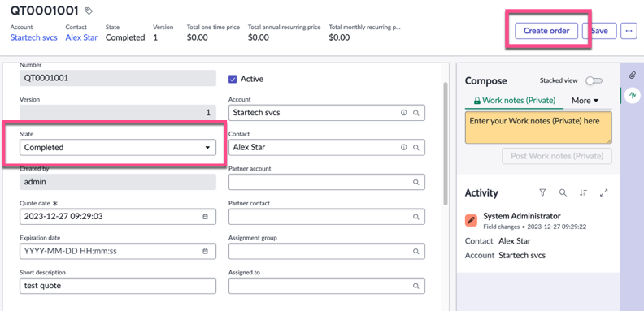This screenshot has width=644, height=311.
Task: Uncheck the Active checkbox
Action: click(x=233, y=80)
